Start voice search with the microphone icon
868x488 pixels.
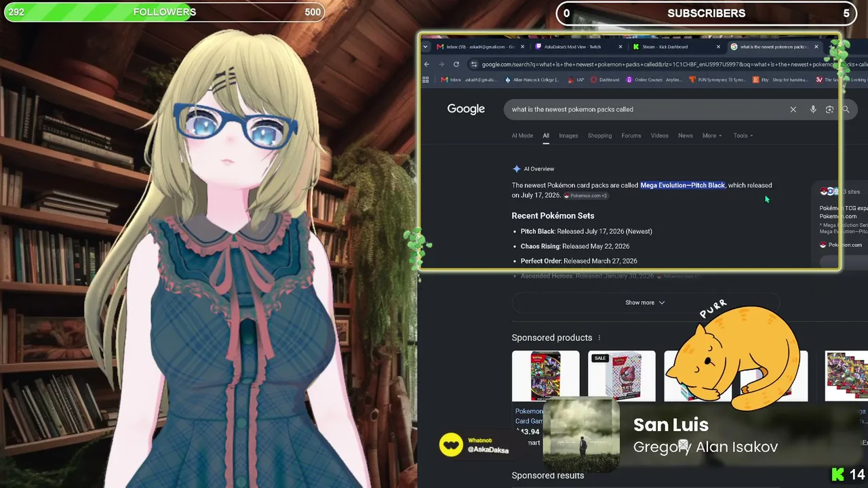pyautogui.click(x=813, y=109)
